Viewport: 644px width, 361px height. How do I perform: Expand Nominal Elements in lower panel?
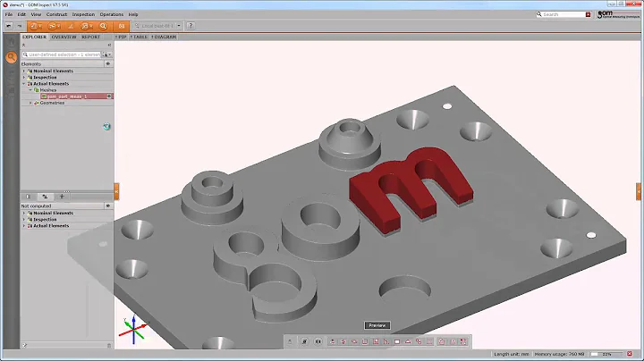coord(24,213)
